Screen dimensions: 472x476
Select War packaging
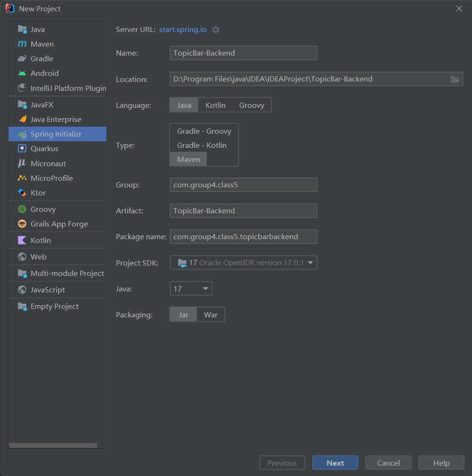pyautogui.click(x=211, y=315)
